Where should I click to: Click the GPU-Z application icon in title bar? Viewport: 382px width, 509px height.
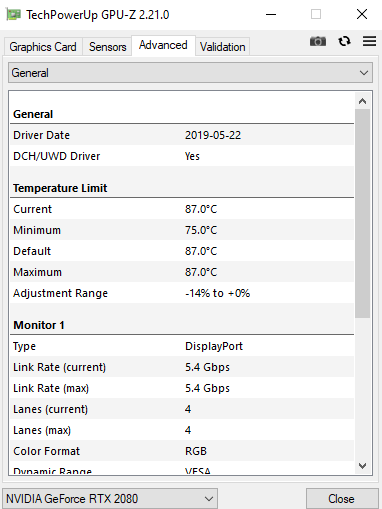13,15
